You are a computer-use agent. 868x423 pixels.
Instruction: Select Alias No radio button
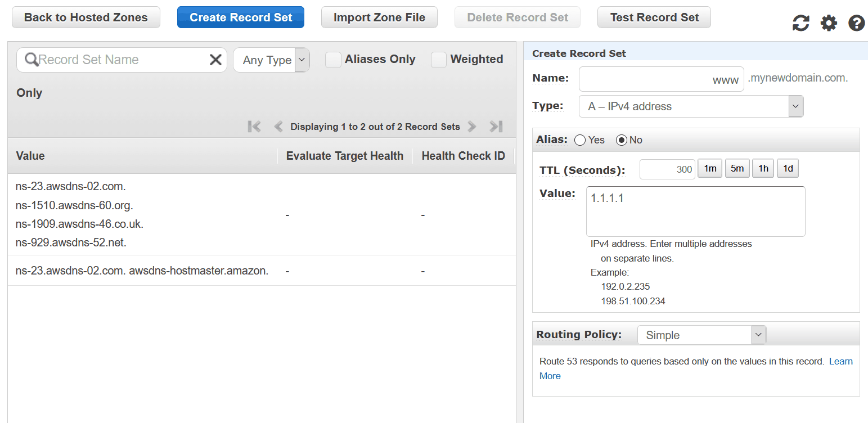point(622,140)
